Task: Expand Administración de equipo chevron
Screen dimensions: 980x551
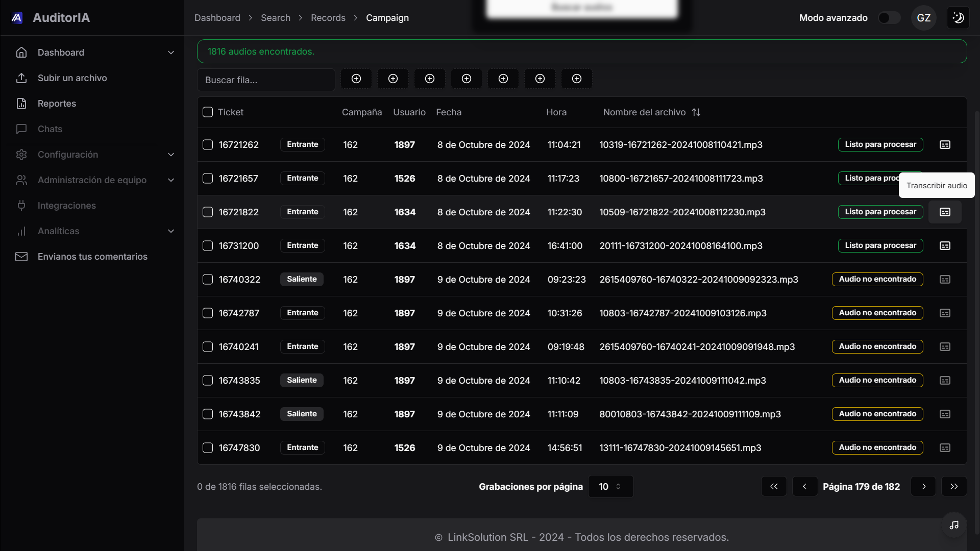Action: point(171,180)
